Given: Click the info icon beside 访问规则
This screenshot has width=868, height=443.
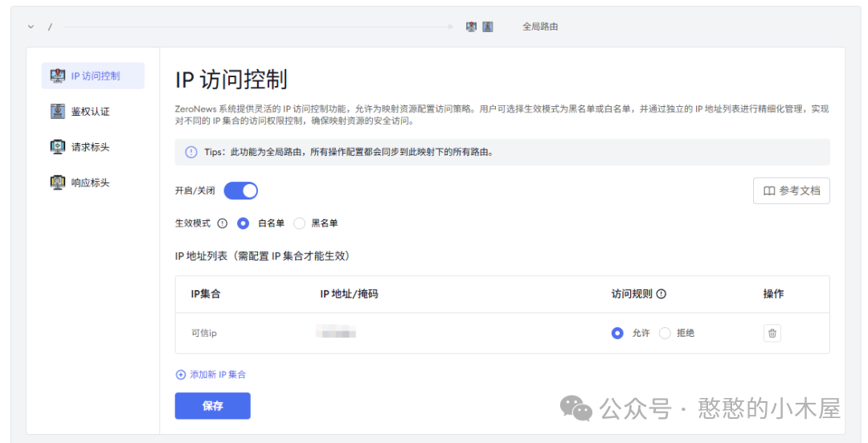Looking at the screenshot, I should click(661, 294).
